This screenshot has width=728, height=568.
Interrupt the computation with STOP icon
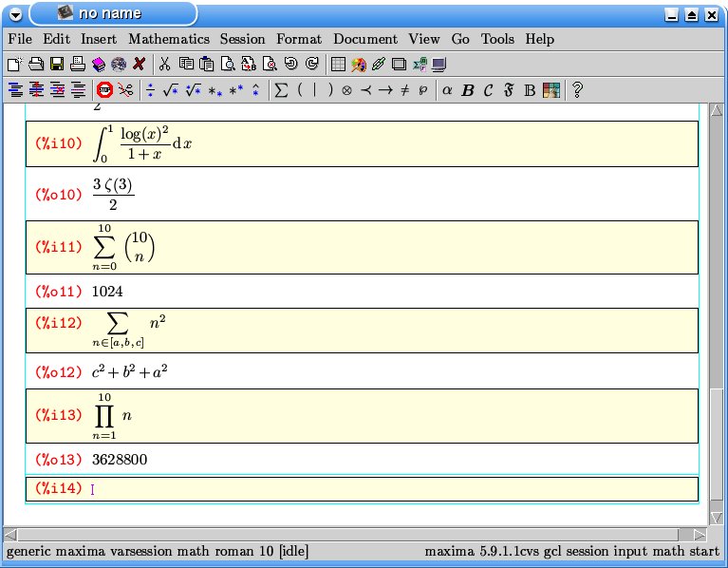(x=105, y=89)
